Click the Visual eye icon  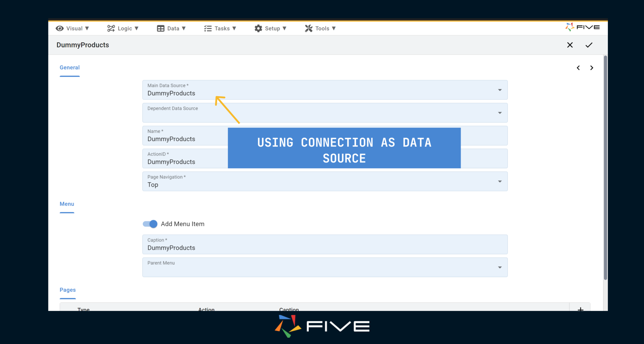(x=59, y=28)
